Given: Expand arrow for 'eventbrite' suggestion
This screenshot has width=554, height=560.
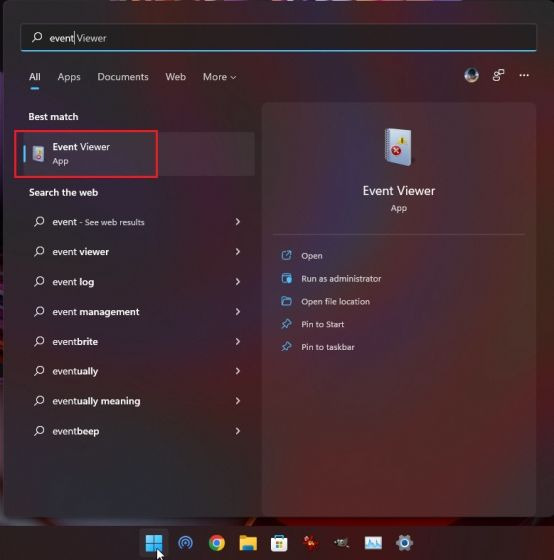Looking at the screenshot, I should tap(238, 341).
